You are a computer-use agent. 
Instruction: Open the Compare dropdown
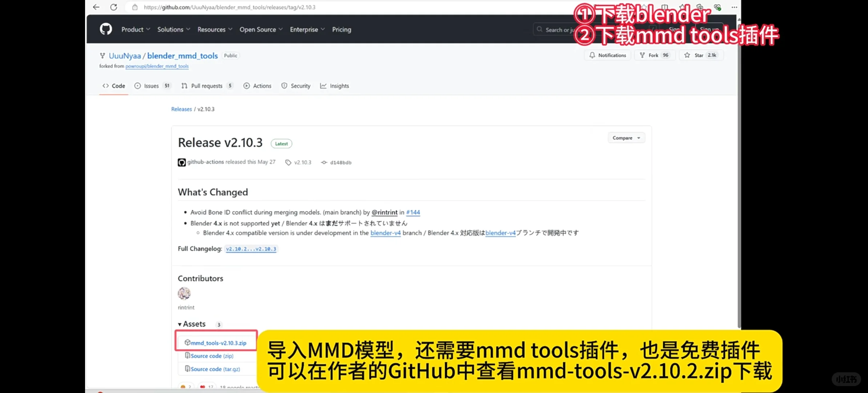click(x=626, y=138)
